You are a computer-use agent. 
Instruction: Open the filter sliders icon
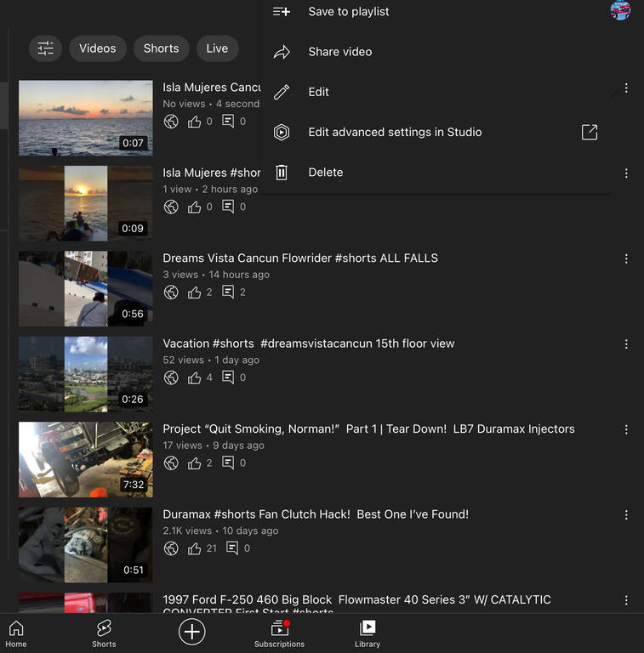[46, 48]
